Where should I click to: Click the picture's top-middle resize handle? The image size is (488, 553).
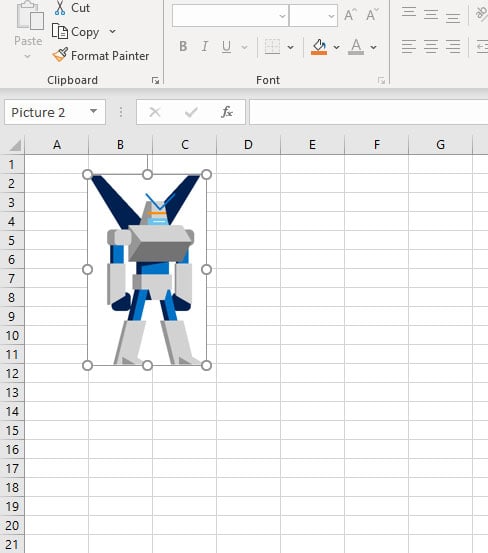tap(147, 175)
